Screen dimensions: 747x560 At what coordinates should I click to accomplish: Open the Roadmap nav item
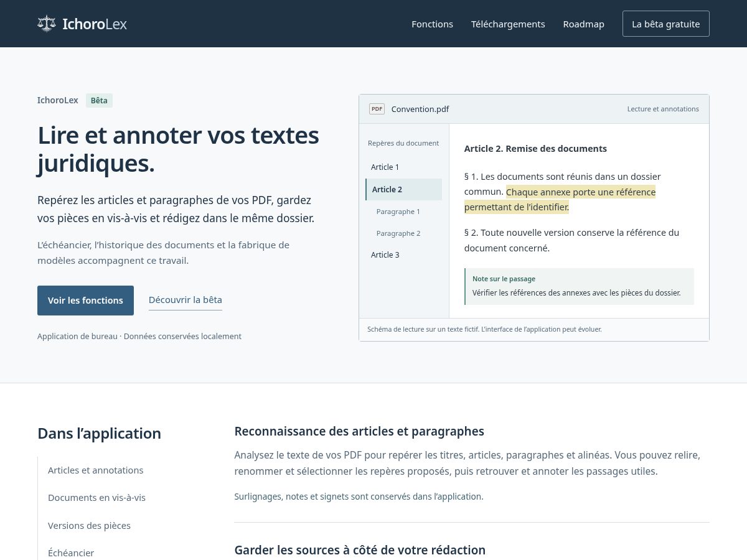click(583, 24)
